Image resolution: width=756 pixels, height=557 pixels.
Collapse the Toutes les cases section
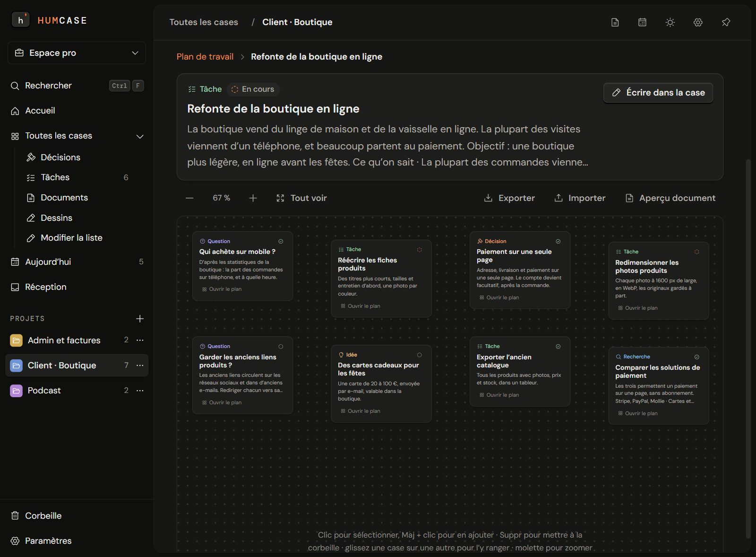pos(140,136)
